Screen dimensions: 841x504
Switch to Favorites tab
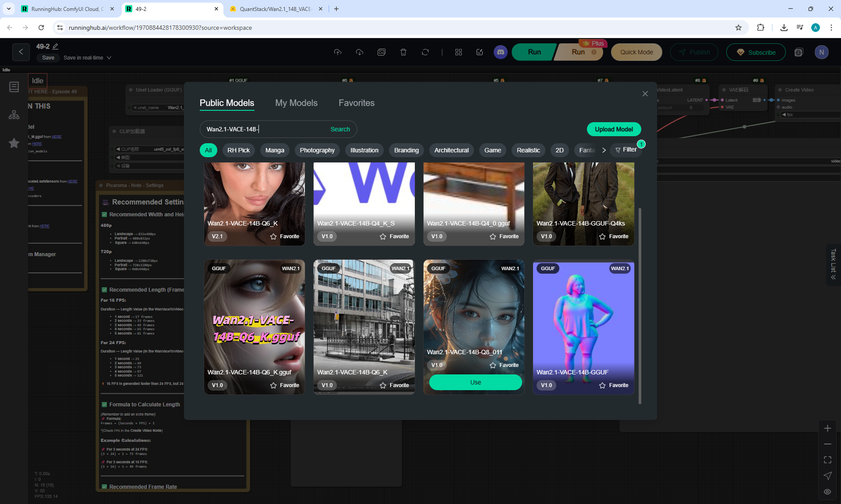tap(356, 103)
